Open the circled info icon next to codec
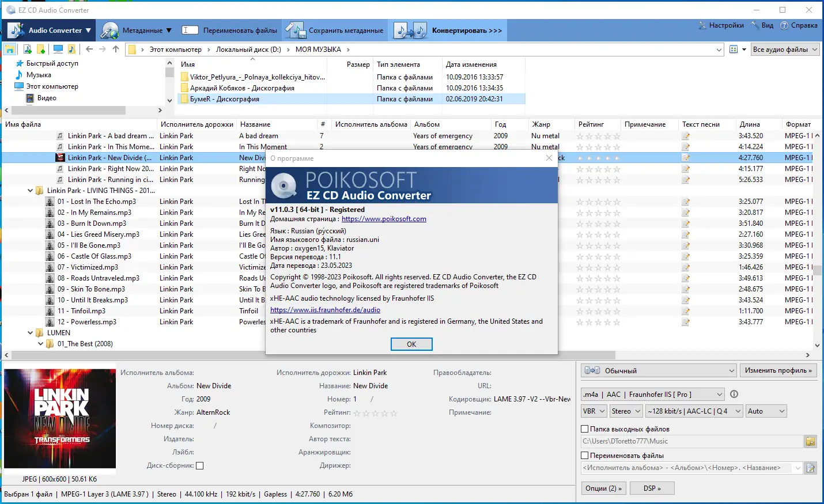Image resolution: width=824 pixels, height=504 pixels. [734, 394]
